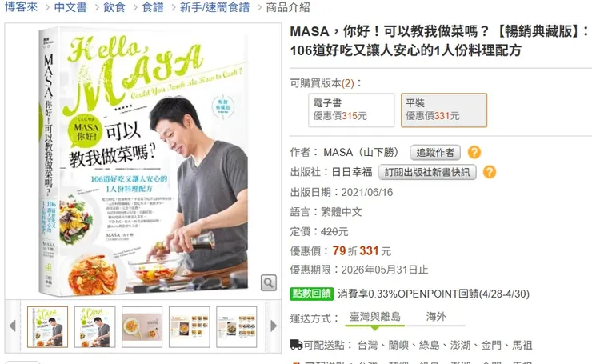The image size is (592, 364).
Task: Click the question mark icon beside 追蹤作者
Action: coord(474,153)
